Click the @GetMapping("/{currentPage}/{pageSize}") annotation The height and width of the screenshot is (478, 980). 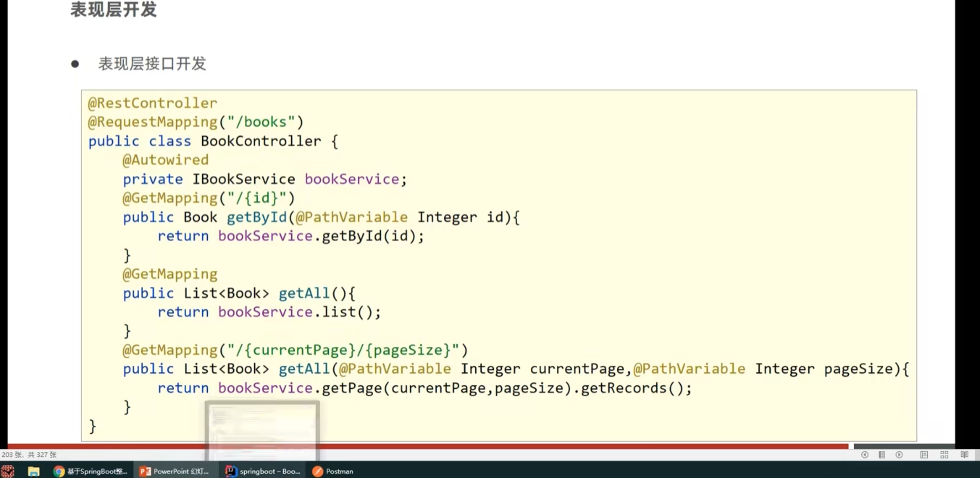coord(296,351)
